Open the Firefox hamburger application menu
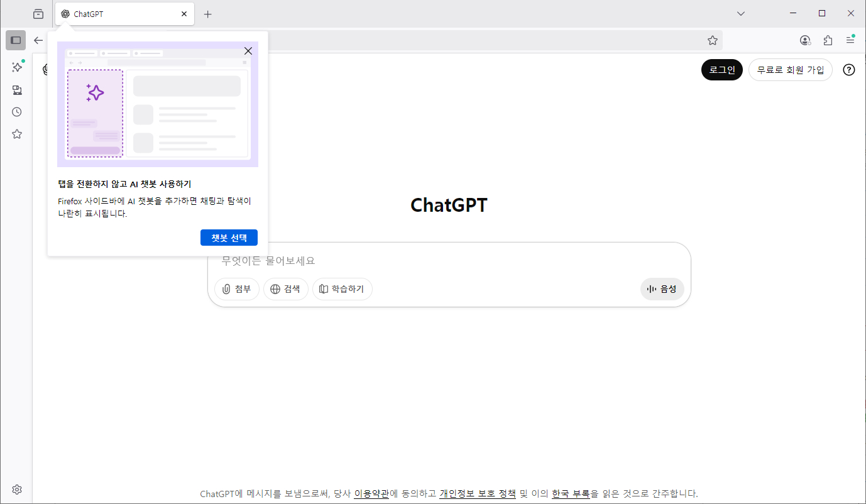 tap(850, 40)
